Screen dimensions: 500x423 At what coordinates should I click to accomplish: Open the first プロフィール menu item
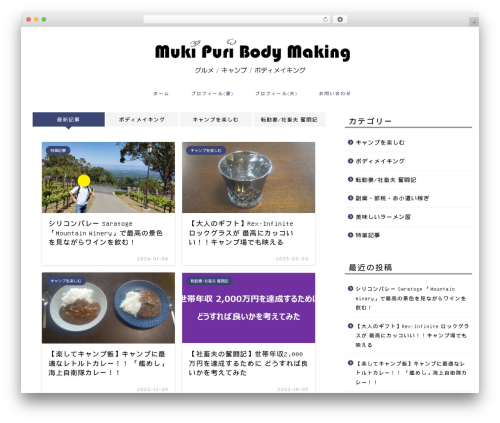click(212, 94)
